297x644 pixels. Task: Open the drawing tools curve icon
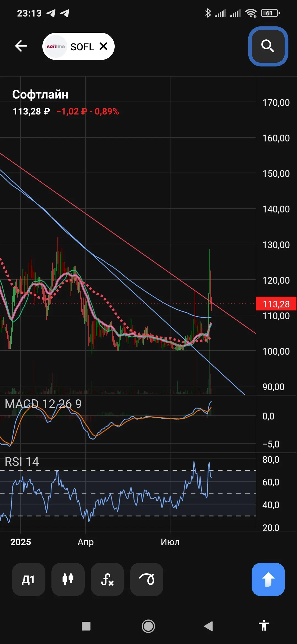[147, 579]
